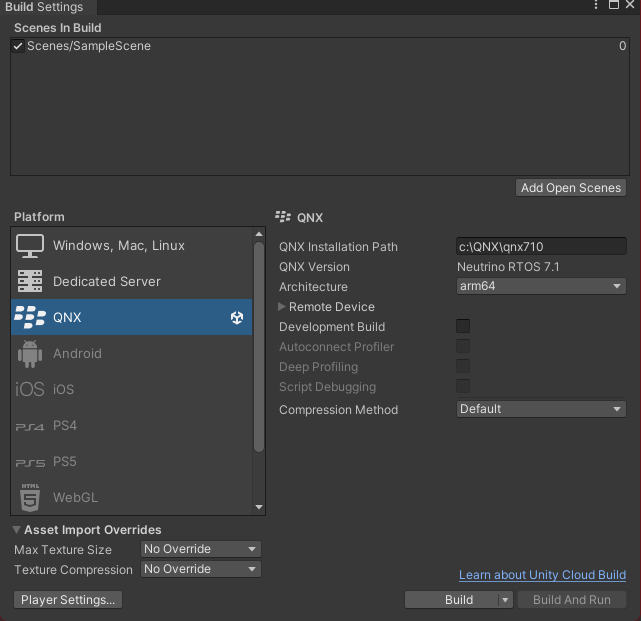Click the WebGL HTML5 shield icon

30,498
